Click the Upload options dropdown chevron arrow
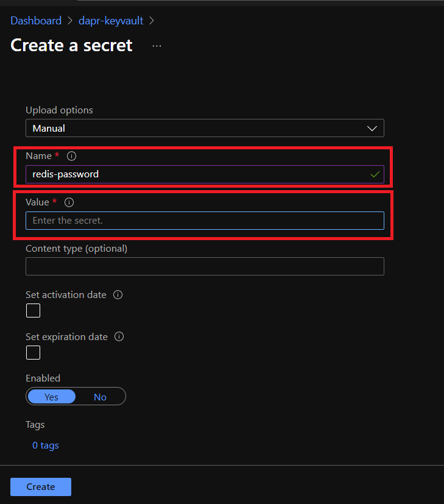Image resolution: width=444 pixels, height=504 pixels. pyautogui.click(x=372, y=128)
